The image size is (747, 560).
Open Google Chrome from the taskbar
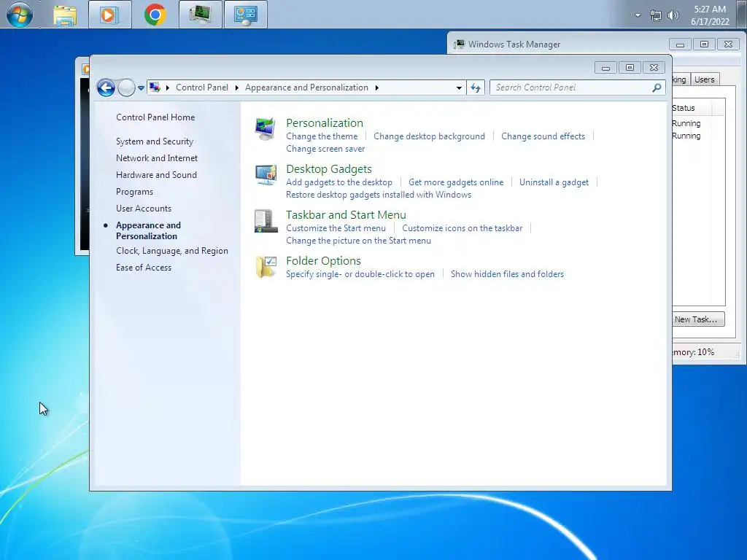click(155, 15)
